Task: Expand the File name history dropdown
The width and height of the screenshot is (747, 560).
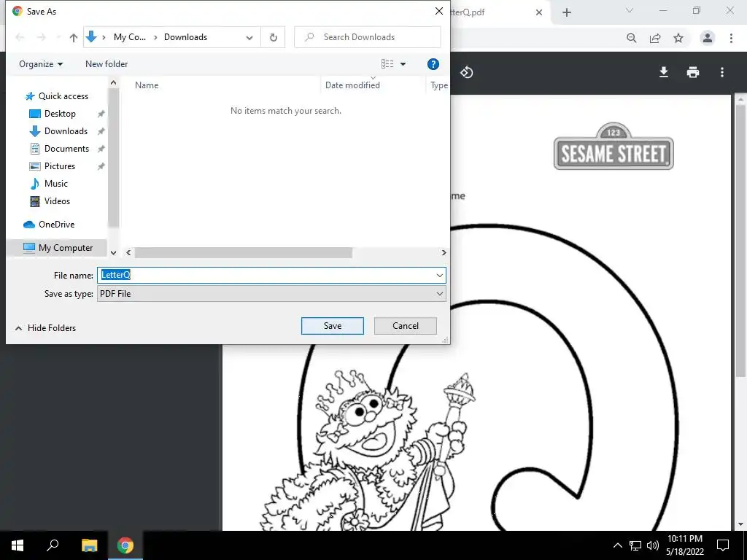Action: click(439, 275)
